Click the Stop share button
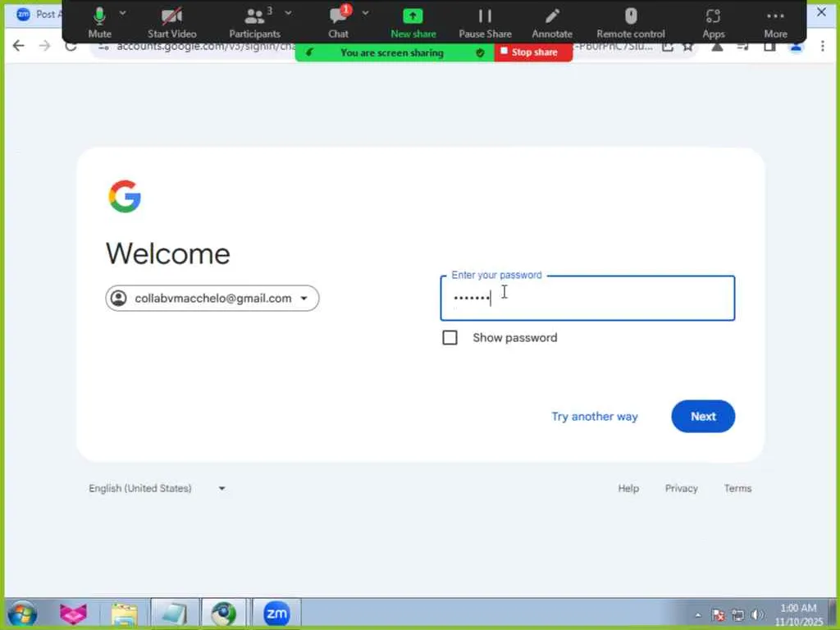Image resolution: width=840 pixels, height=630 pixels. pos(533,52)
